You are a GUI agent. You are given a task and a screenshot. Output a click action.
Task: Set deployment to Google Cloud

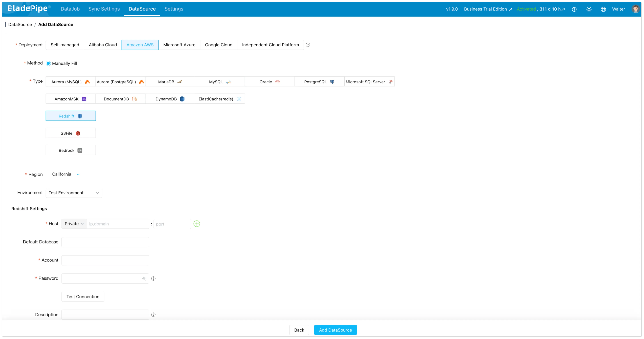point(219,45)
